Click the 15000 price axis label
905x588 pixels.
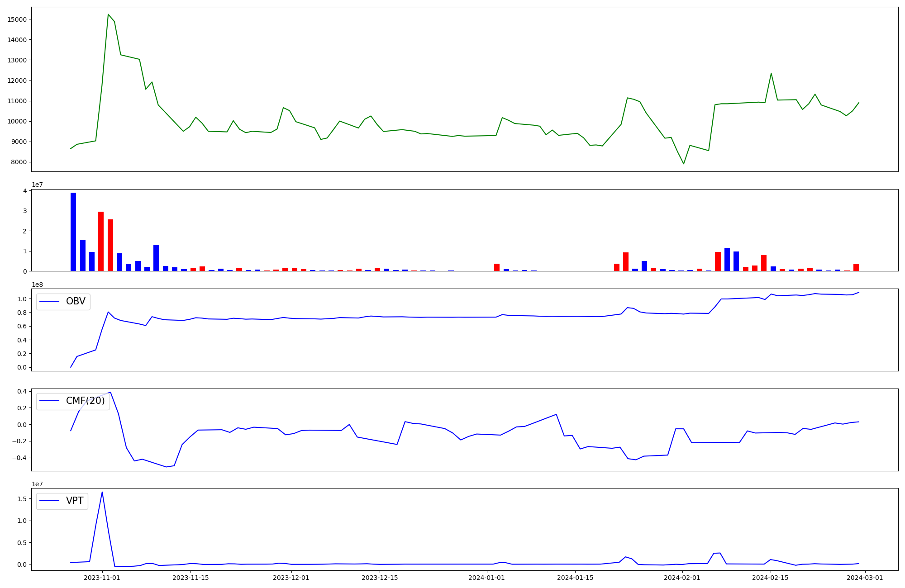click(17, 19)
